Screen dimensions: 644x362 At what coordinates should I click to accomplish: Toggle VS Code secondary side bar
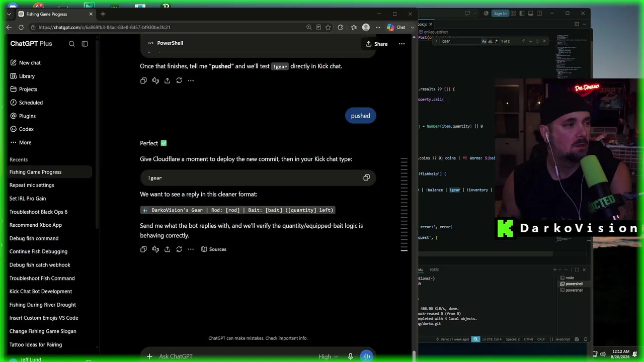[539, 14]
